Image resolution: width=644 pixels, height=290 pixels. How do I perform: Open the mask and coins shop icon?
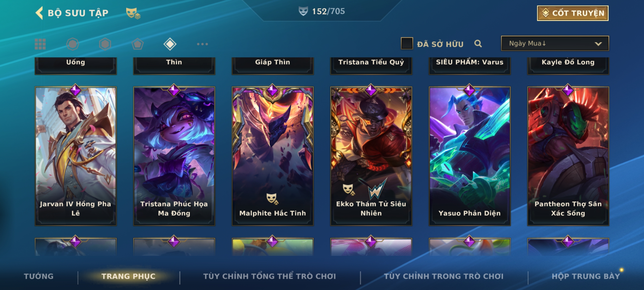pos(133,13)
